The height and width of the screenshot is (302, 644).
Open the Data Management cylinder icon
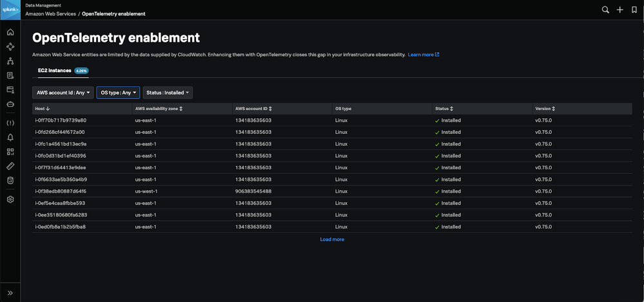tap(10, 180)
